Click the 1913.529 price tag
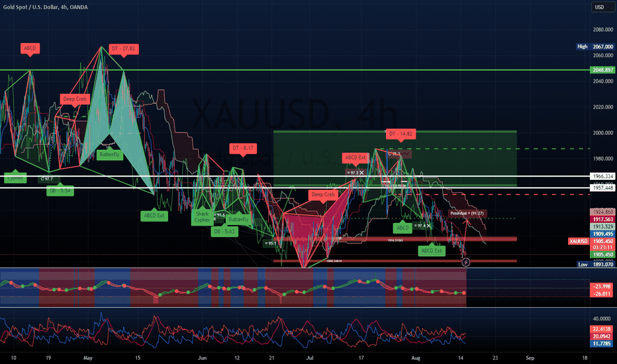 (x=603, y=226)
